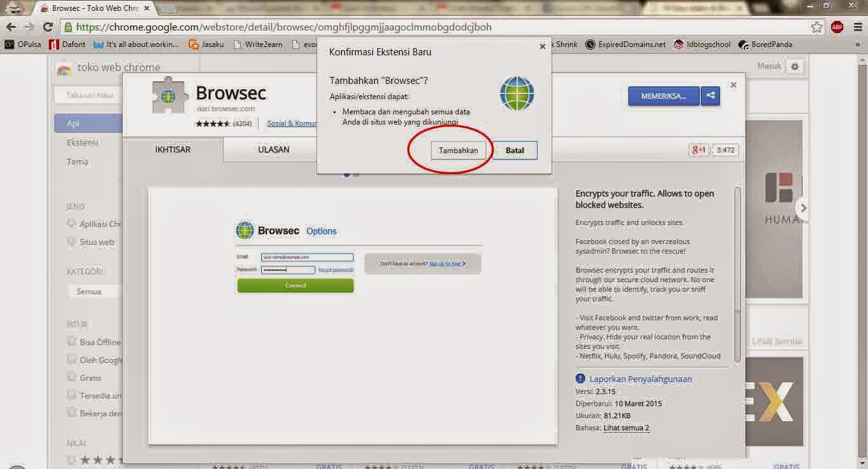Click the site security padlock icon
This screenshot has height=469, width=868.
(x=68, y=27)
